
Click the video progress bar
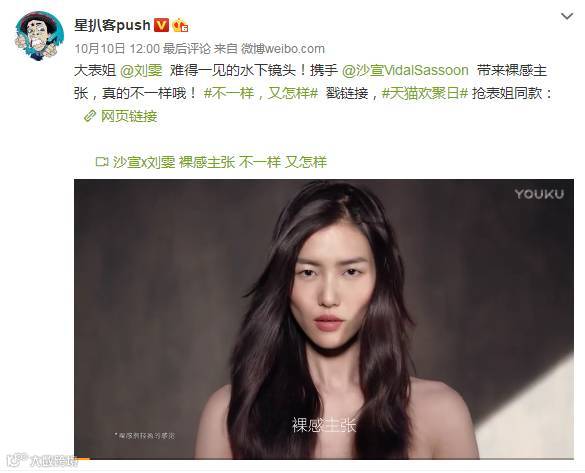[x=323, y=458]
